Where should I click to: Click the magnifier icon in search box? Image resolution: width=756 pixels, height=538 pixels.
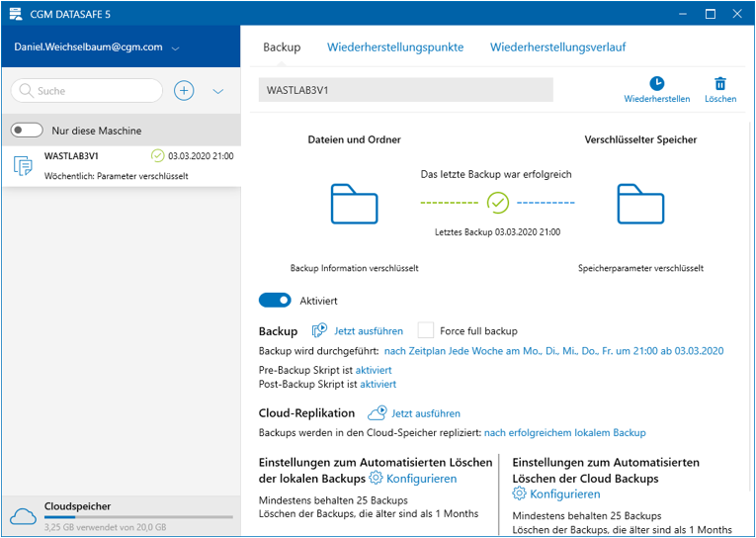tap(26, 91)
